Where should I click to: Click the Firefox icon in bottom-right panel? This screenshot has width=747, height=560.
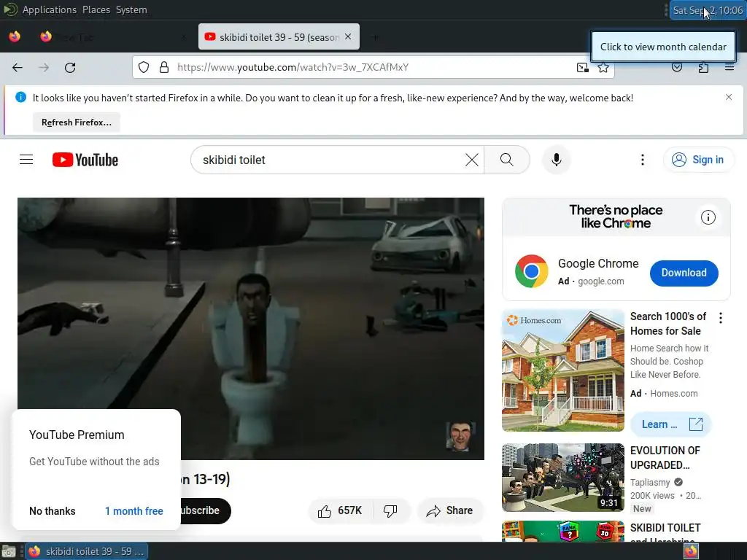(691, 551)
